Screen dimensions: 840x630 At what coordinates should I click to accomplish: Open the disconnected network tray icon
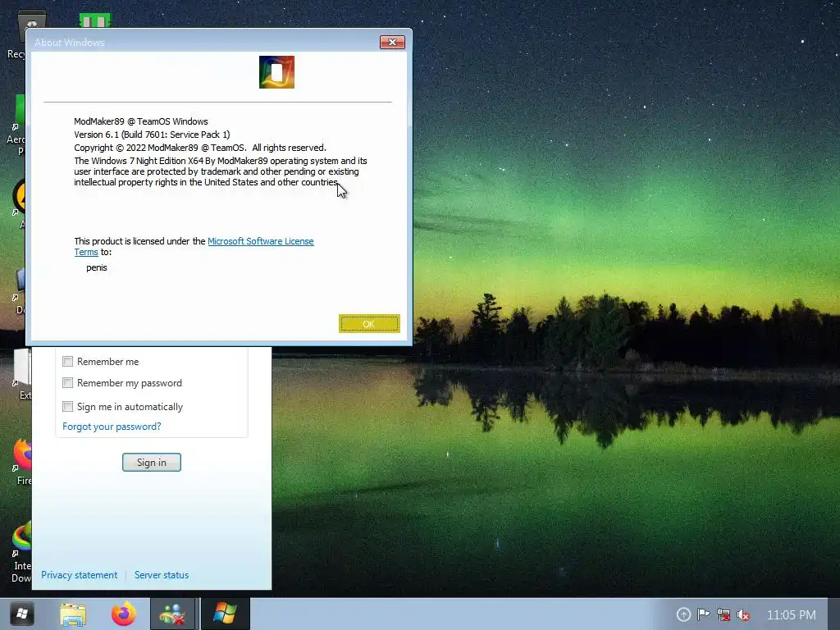tap(724, 614)
